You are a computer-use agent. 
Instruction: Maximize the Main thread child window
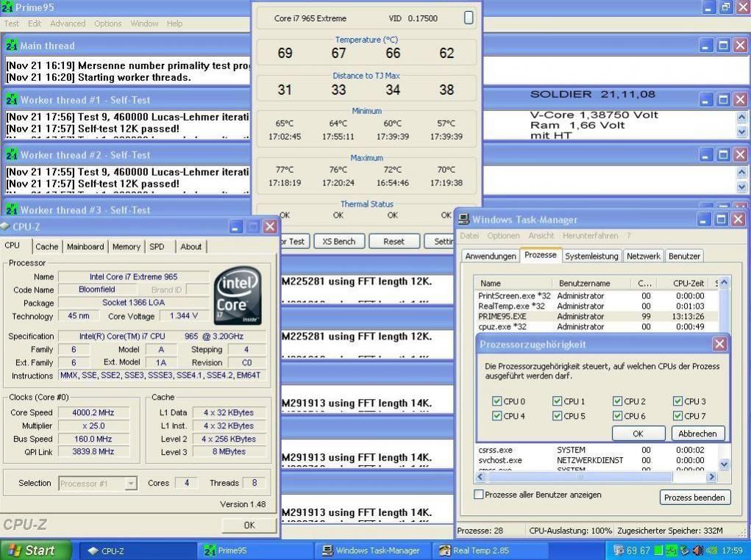point(723,46)
